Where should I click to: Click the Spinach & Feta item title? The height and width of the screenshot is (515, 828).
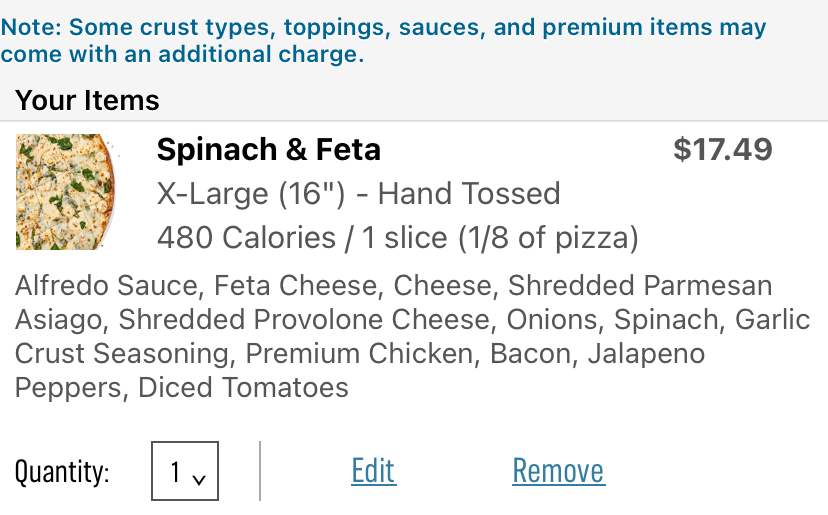(269, 150)
